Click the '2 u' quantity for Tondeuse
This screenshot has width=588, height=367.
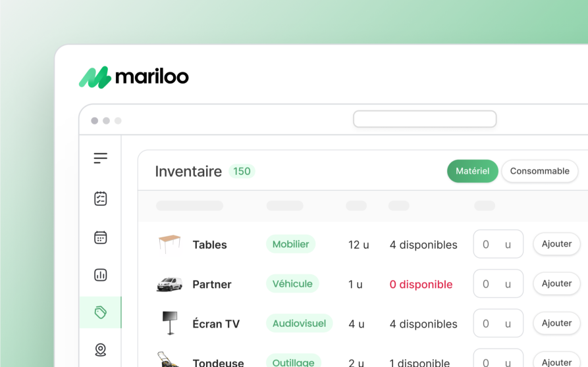[x=356, y=362]
